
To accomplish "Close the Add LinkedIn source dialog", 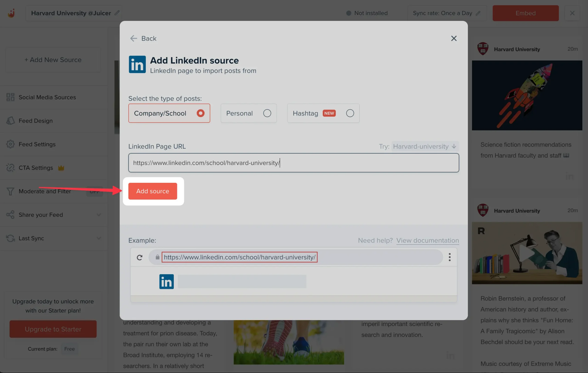I will coord(454,38).
